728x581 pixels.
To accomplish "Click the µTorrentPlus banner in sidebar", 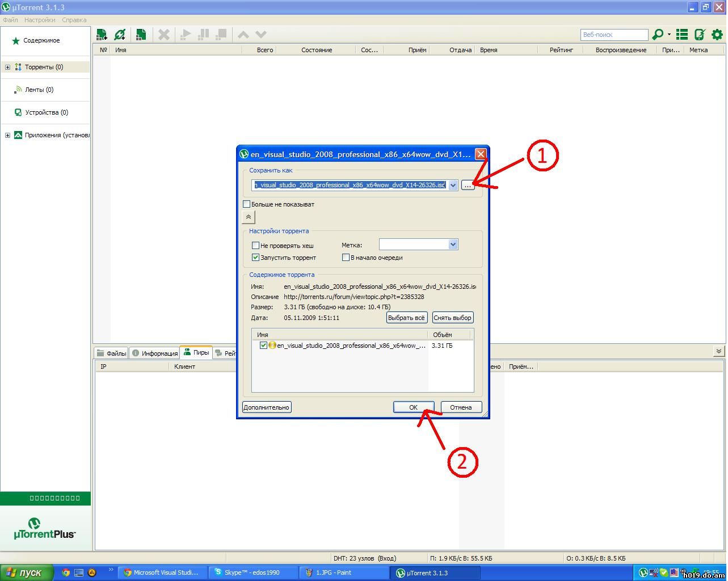I will [45, 528].
